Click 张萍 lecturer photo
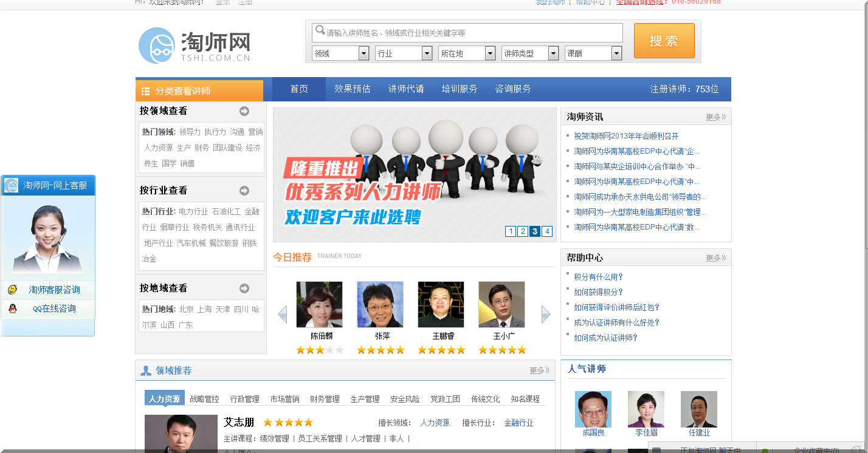The height and width of the screenshot is (453, 868). coord(380,304)
